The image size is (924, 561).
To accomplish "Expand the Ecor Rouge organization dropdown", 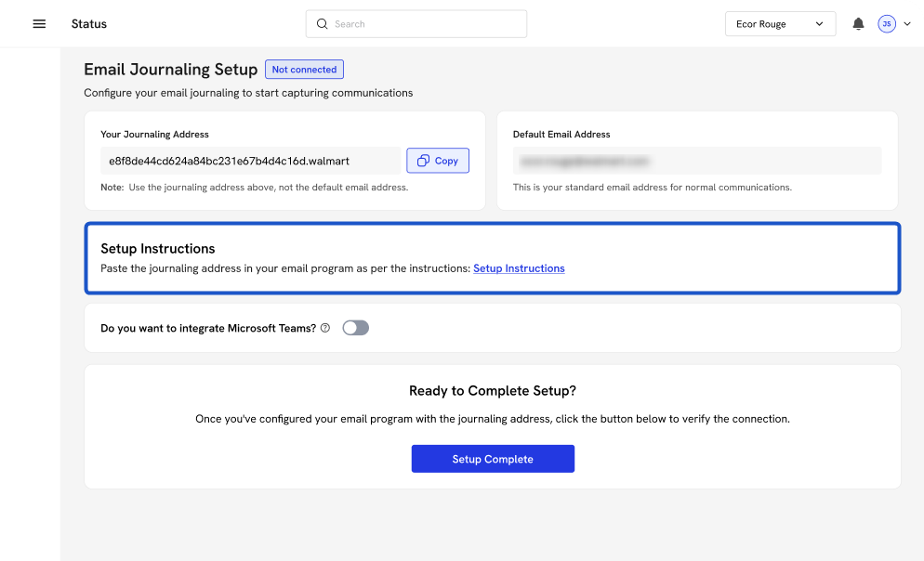I will click(780, 24).
